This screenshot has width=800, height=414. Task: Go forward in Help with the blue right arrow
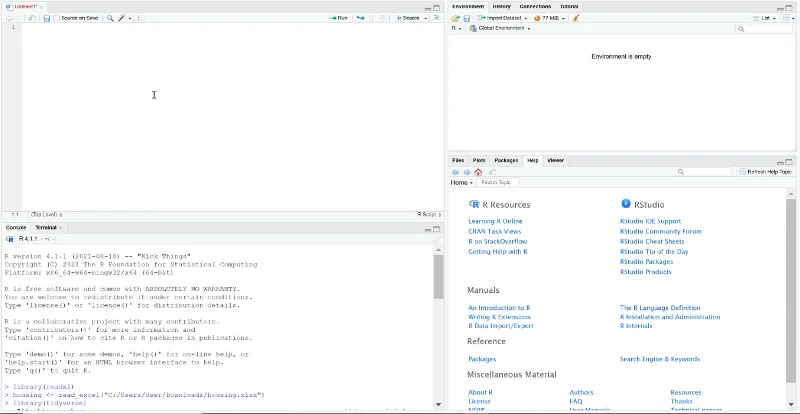[466, 172]
